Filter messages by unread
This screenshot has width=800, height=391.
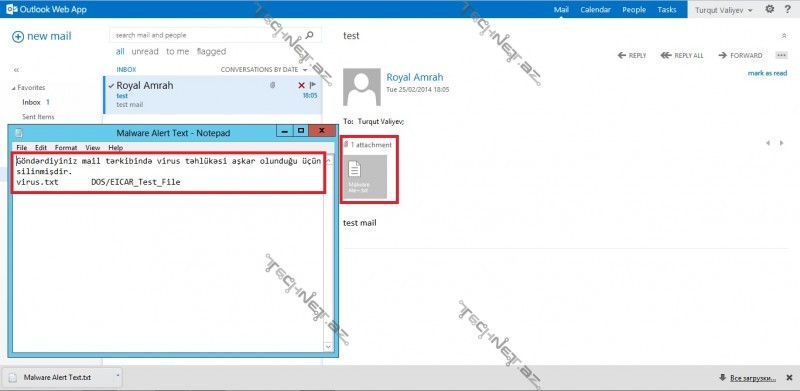click(x=145, y=52)
